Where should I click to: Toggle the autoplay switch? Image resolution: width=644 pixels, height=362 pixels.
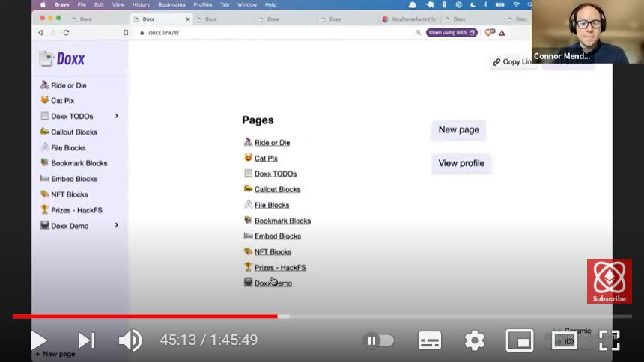tap(378, 340)
